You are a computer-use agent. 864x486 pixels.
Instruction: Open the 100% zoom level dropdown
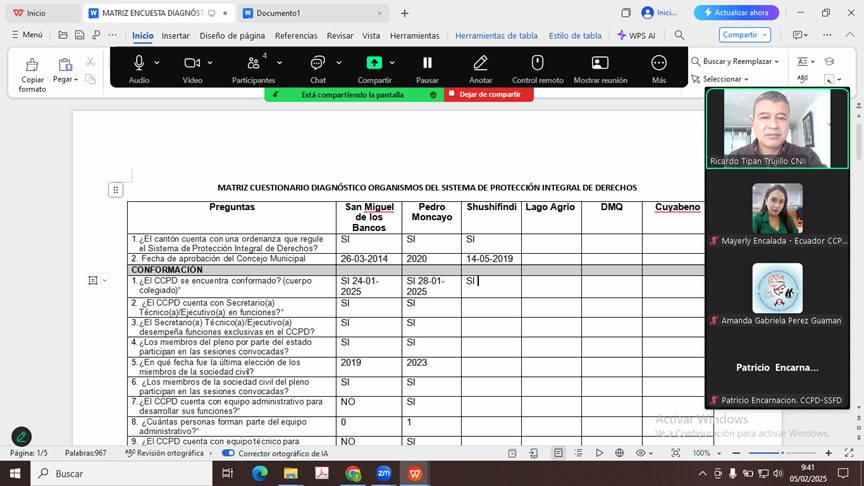click(706, 453)
